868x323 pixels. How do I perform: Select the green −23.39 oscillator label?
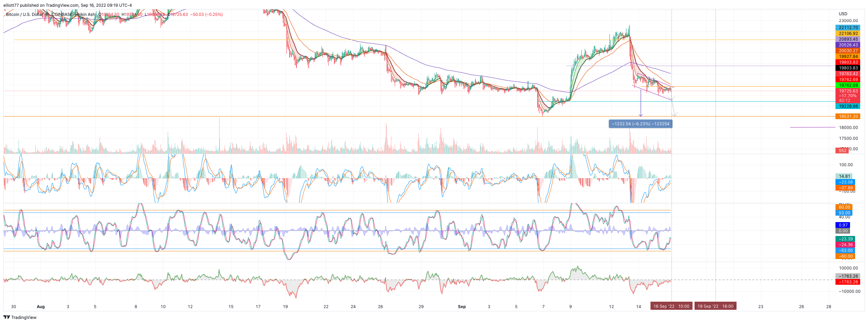coord(845,239)
